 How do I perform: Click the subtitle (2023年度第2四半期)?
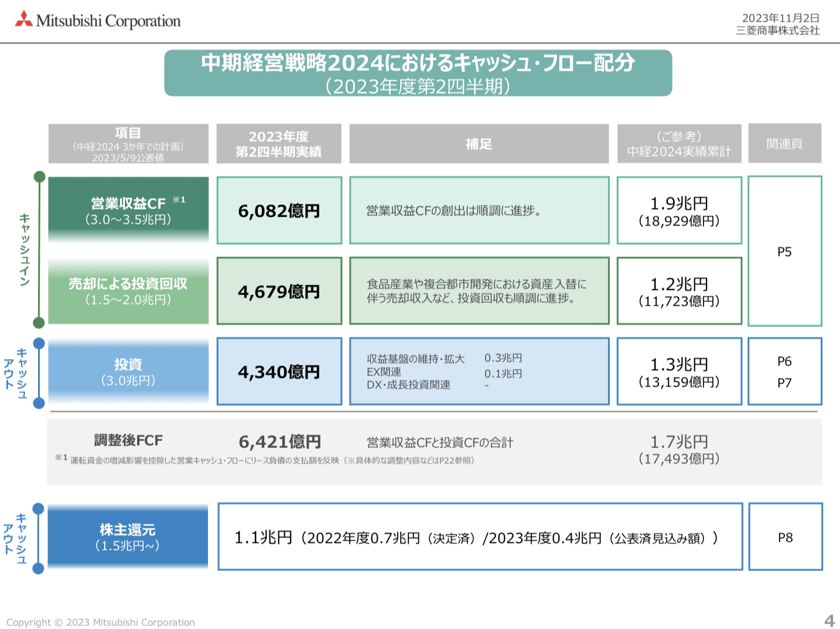(418, 87)
